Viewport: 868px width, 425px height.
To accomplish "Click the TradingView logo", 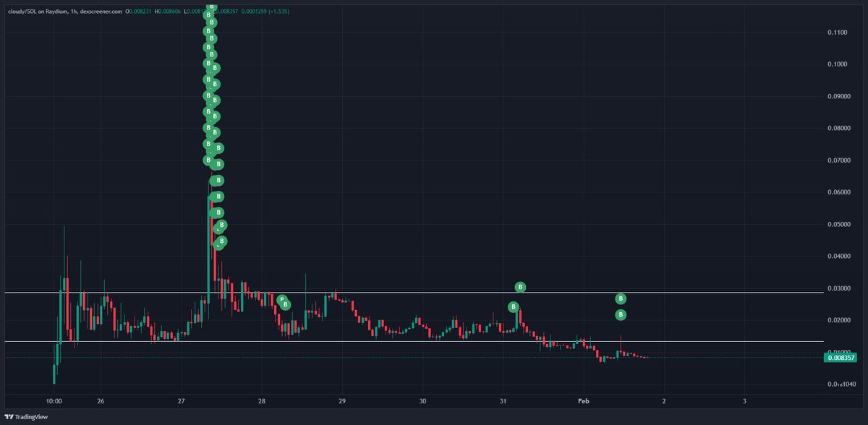I will click(x=26, y=417).
